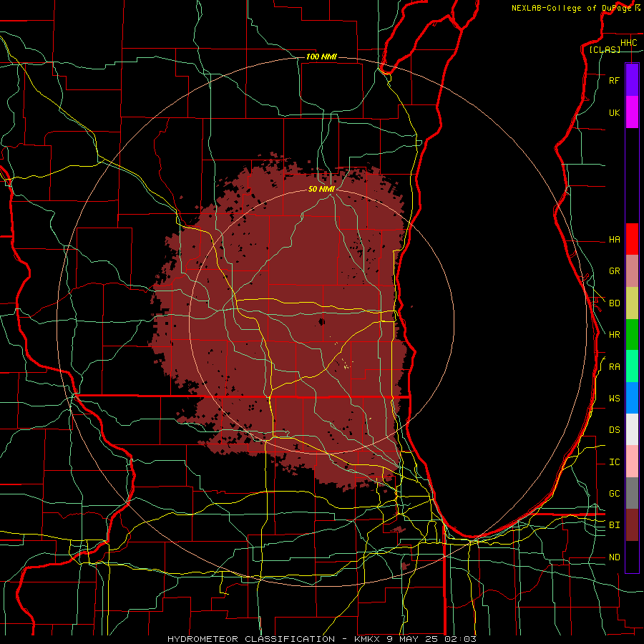Screen dimensions: 644x644
Task: Click the dusty pink GR color swatch
Action: 632,271
